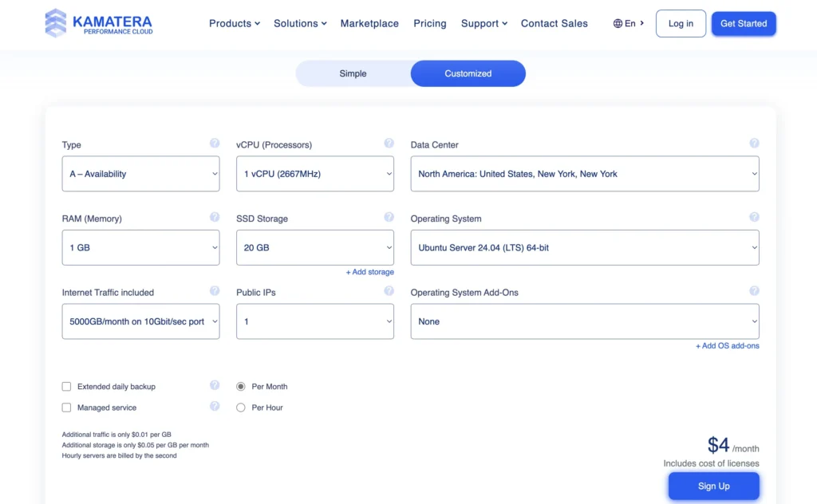The width and height of the screenshot is (817, 504).
Task: Switch to the Simple tab
Action: tap(353, 73)
